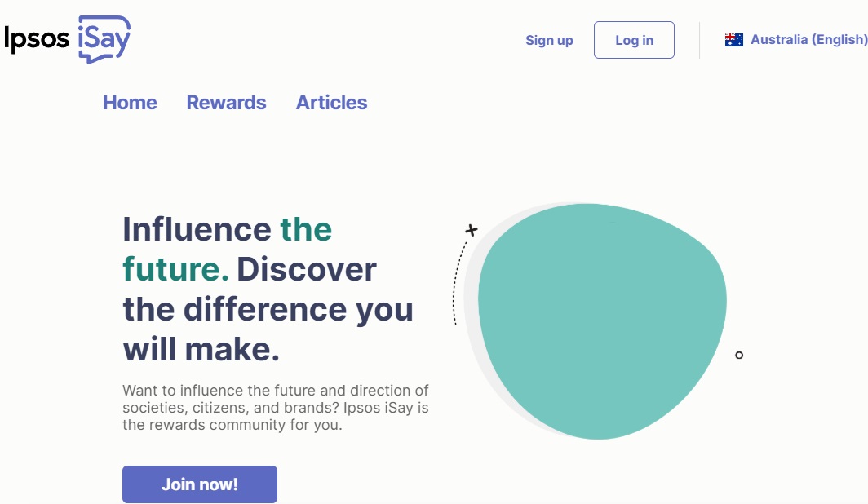This screenshot has height=504, width=868.
Task: Click the gray shadow edge behind the teal blob
Action: 473,326
